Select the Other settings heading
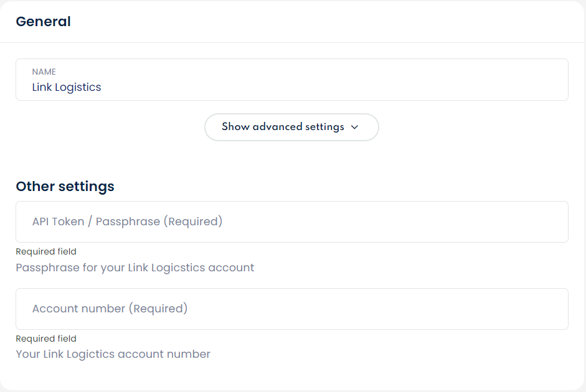Image resolution: width=586 pixels, height=392 pixels. tap(65, 186)
